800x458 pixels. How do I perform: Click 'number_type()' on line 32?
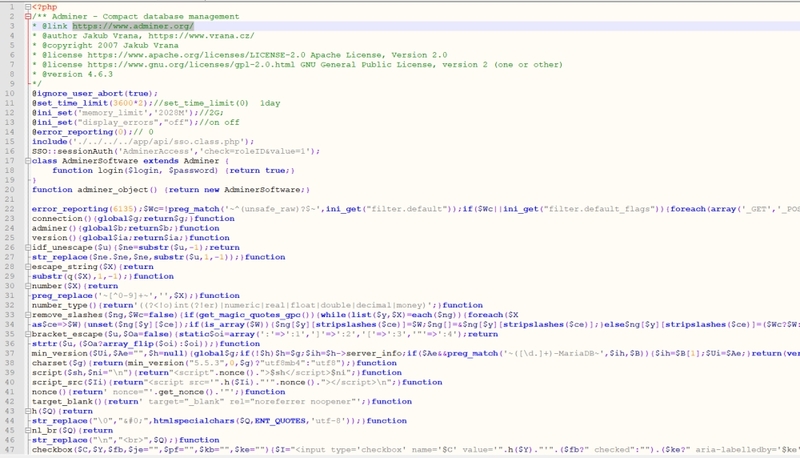(x=65, y=306)
